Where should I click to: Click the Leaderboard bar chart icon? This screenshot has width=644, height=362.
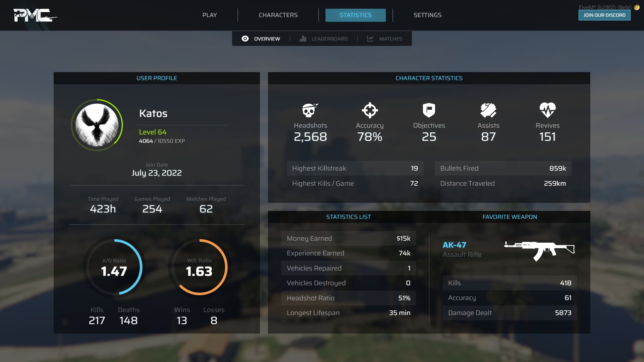click(303, 39)
